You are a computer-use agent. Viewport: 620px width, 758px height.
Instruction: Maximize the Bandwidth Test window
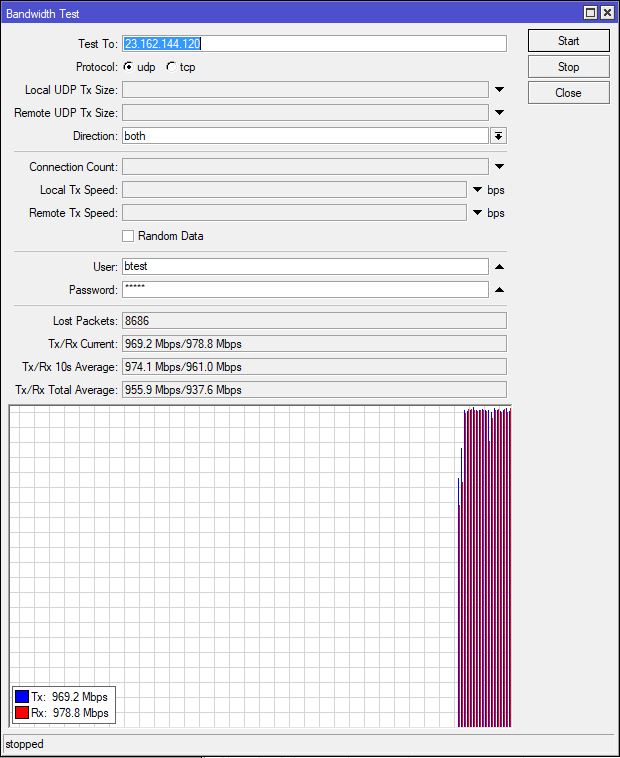click(x=591, y=13)
